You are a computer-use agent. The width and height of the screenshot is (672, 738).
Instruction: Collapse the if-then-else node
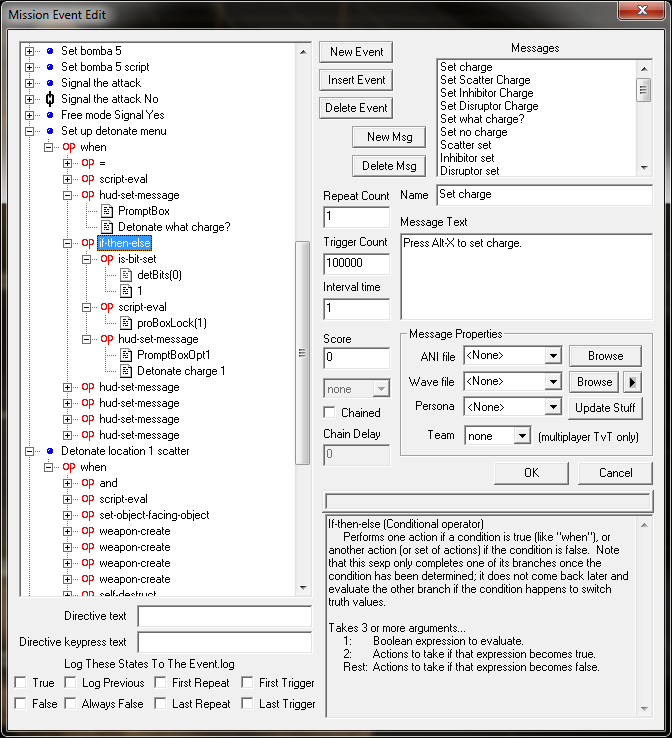point(67,243)
